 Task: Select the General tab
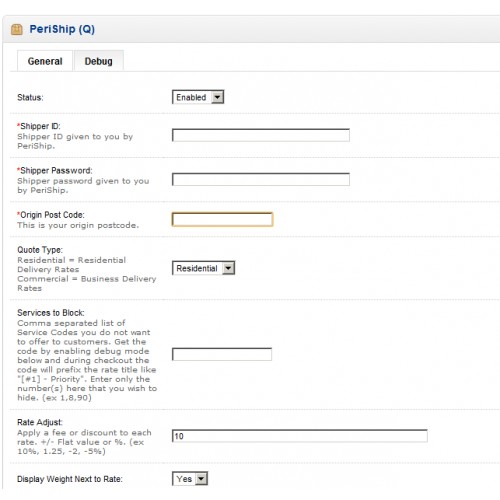pyautogui.click(x=45, y=61)
